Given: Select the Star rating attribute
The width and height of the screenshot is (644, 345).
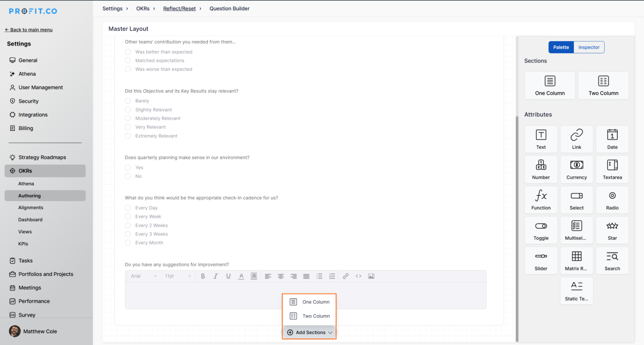Looking at the screenshot, I should click(x=612, y=230).
